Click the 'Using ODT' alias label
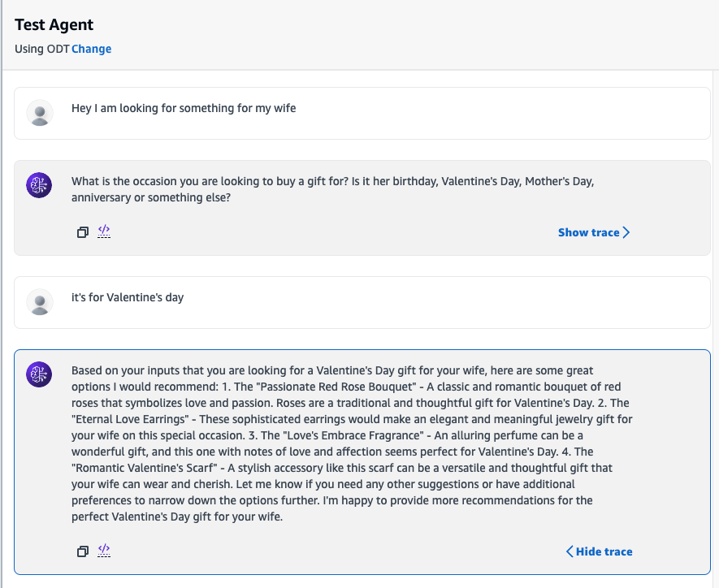Screen dimensions: 719x588 [x=42, y=49]
